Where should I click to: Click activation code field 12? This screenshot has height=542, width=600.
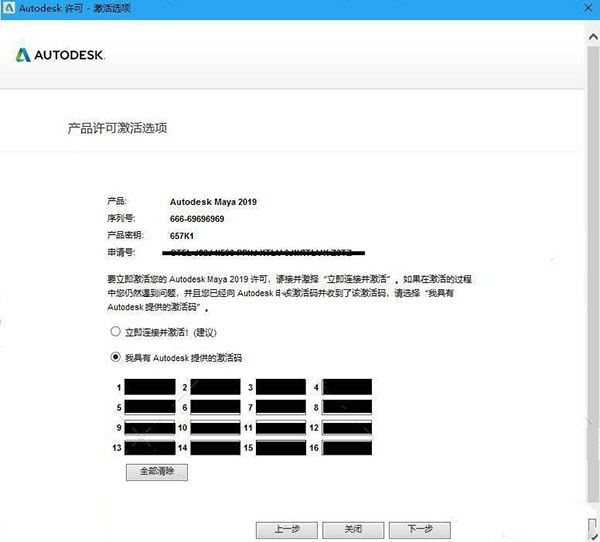coord(347,428)
